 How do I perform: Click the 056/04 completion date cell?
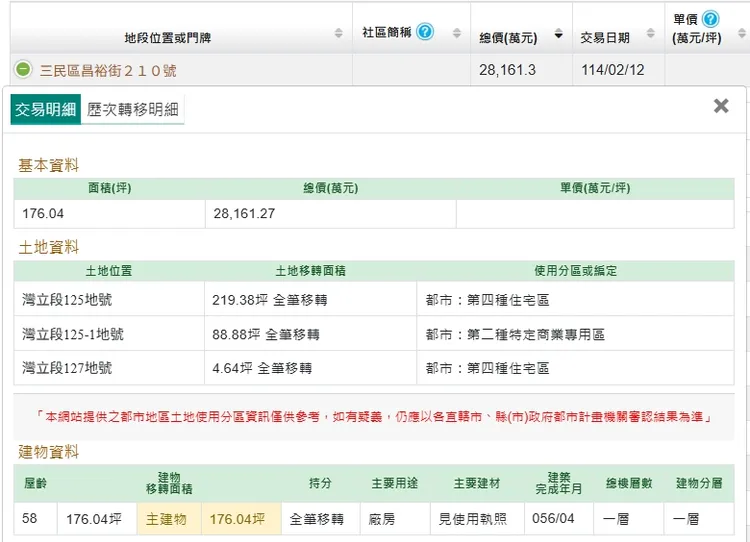tap(559, 519)
